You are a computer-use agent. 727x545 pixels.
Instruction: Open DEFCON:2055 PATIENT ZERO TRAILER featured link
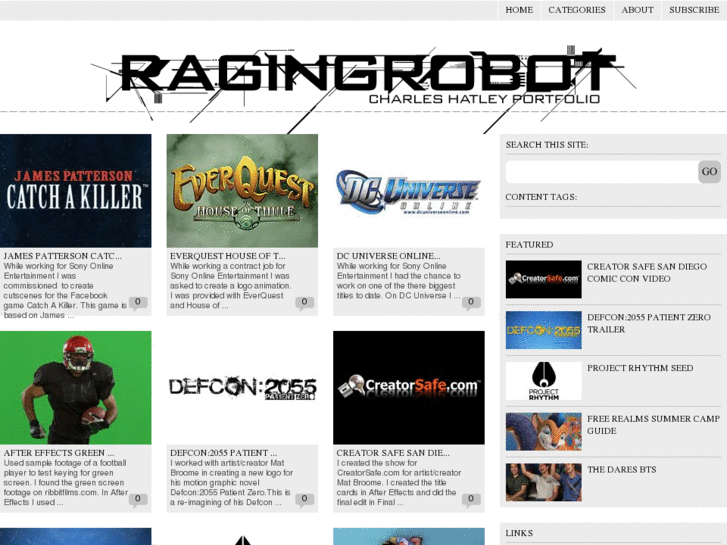click(649, 323)
